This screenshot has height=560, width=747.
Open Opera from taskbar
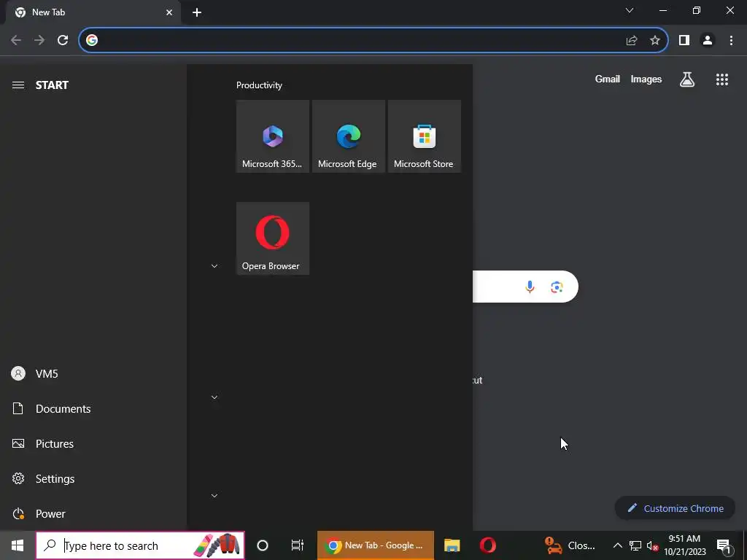click(x=488, y=545)
